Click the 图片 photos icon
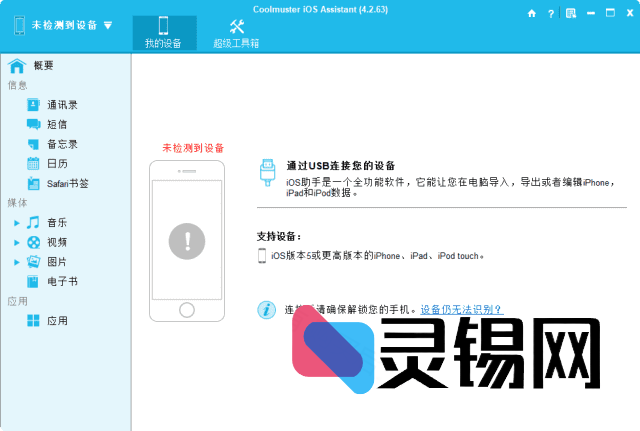The width and height of the screenshot is (640, 431). click(x=33, y=262)
